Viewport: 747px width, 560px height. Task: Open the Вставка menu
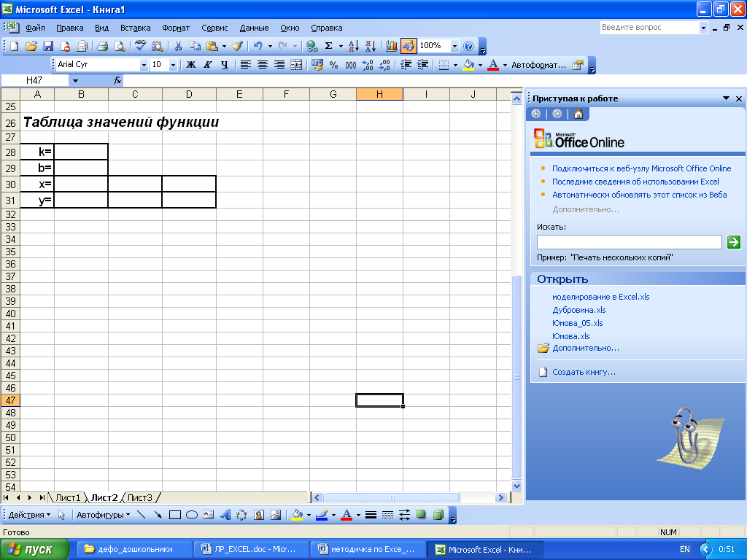[x=135, y=28]
